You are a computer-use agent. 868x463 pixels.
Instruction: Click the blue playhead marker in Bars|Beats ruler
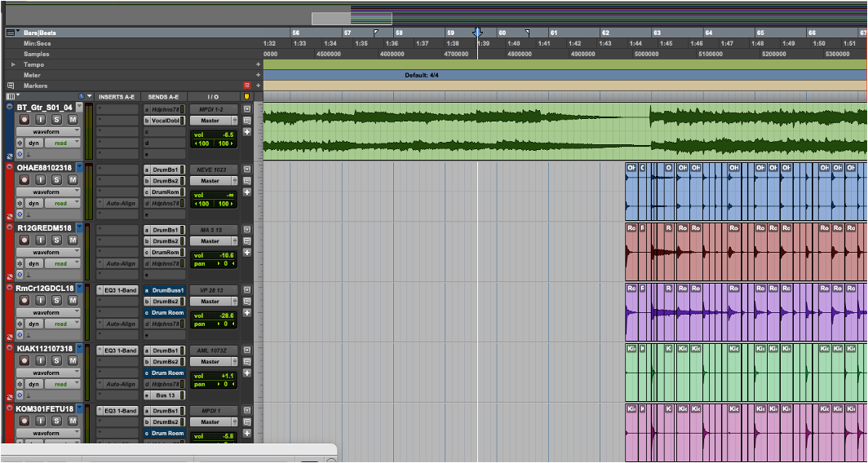[x=478, y=33]
